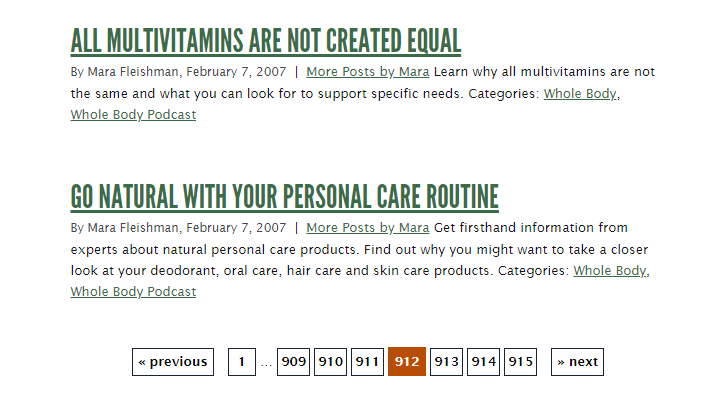The image size is (724, 395).
Task: Select page 910 in pagination
Action: click(330, 362)
